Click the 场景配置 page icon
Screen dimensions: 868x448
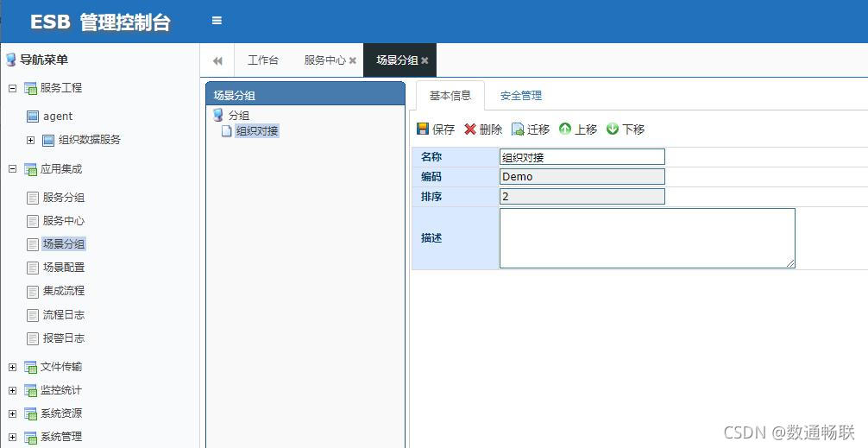[33, 268]
